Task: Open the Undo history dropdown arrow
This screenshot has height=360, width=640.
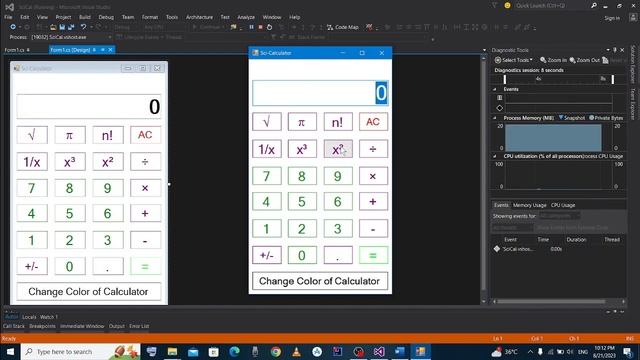Action: 91,27
